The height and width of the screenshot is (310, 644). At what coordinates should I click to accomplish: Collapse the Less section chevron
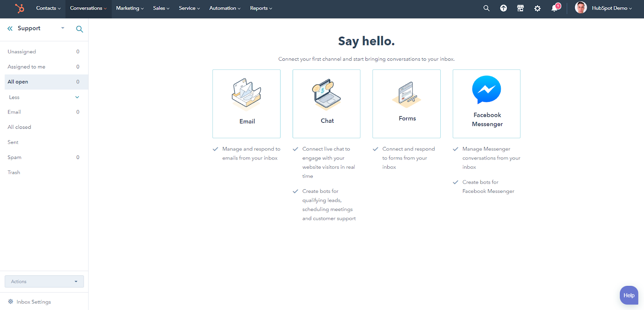coord(77,97)
